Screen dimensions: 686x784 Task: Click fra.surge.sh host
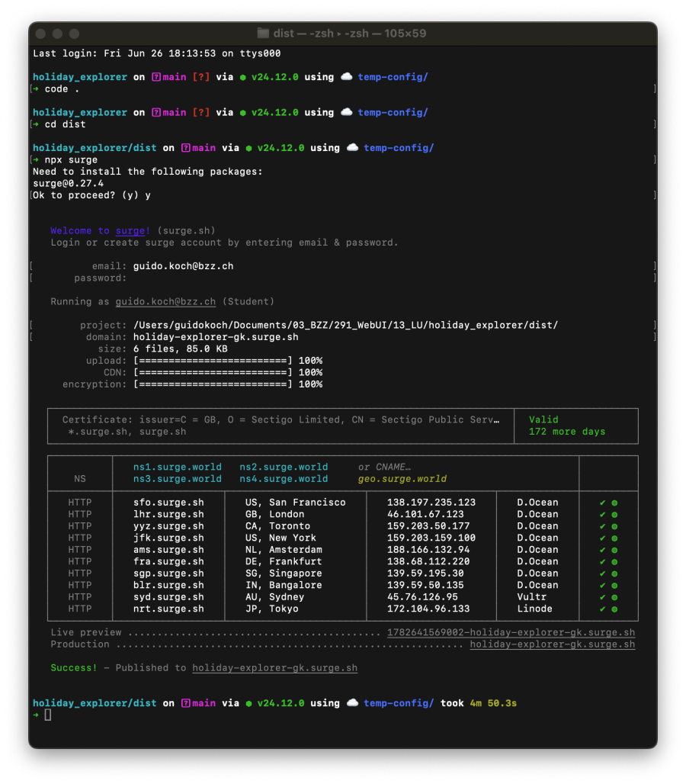pyautogui.click(x=168, y=561)
